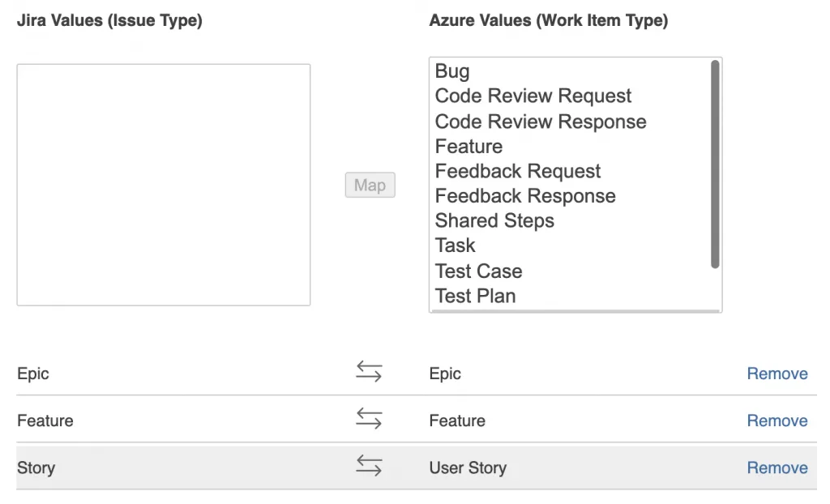Highlight the Task entry in Azure Values
Viewport: 830px width, 504px height.
click(x=455, y=245)
